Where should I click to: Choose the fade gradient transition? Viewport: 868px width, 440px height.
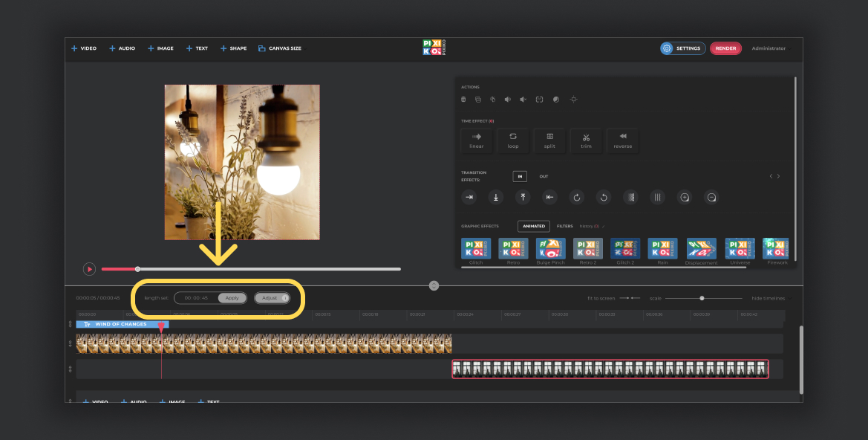[630, 197]
